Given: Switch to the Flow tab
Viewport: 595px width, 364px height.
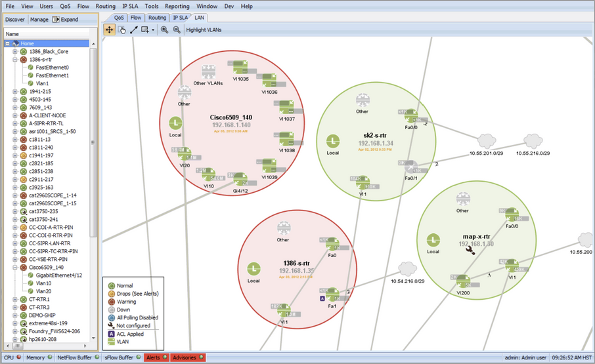Looking at the screenshot, I should point(136,18).
